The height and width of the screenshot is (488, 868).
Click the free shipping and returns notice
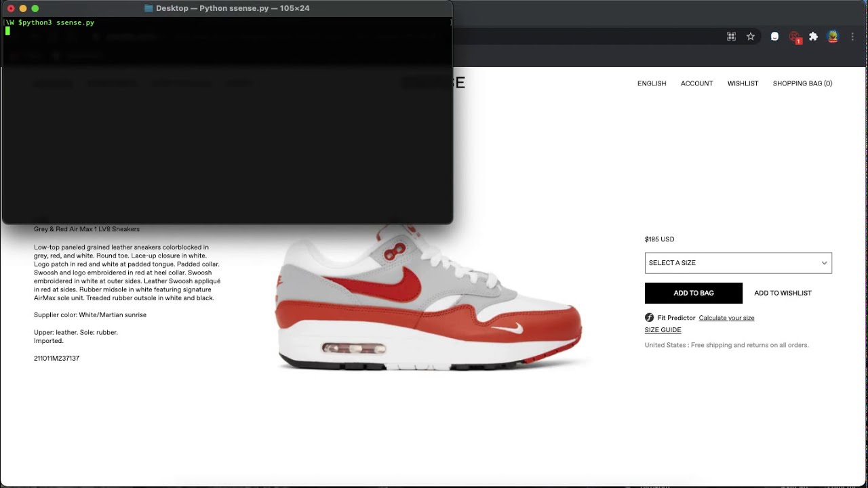click(x=726, y=345)
